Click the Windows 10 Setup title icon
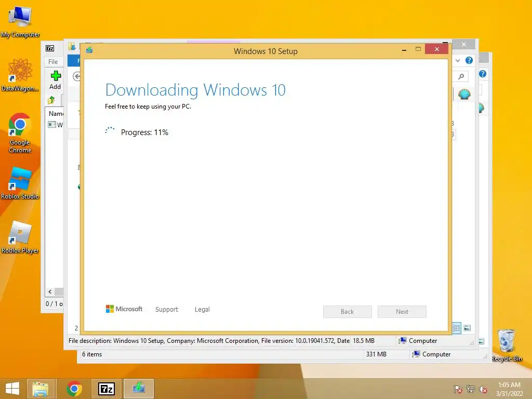The image size is (532, 399). 89,50
